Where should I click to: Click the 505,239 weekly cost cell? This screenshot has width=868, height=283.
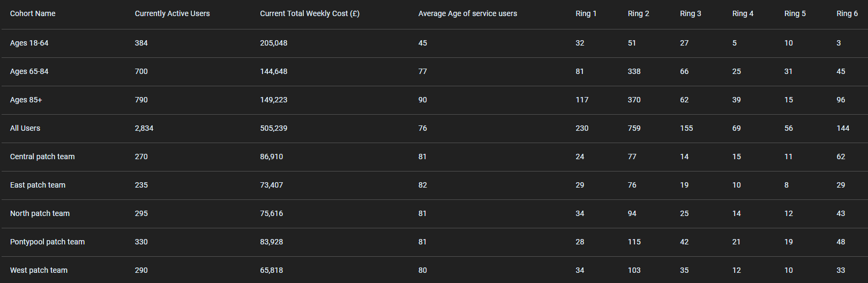tap(274, 128)
